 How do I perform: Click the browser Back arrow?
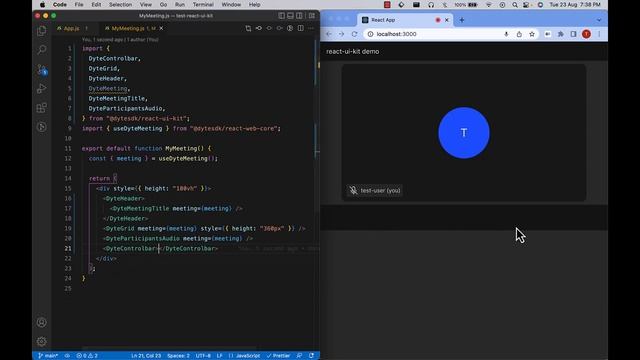click(329, 34)
